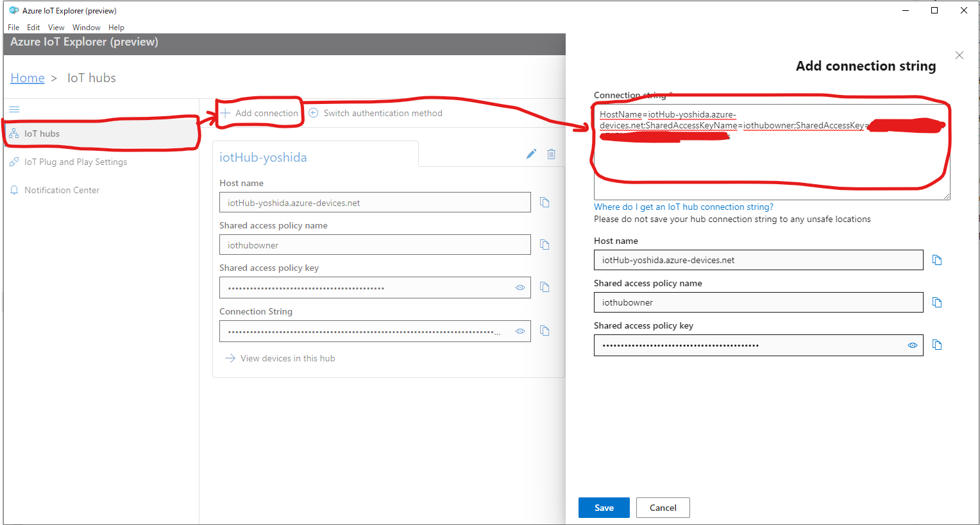The image size is (980, 525).
Task: Click Host name field in Add connection panel
Action: pyautogui.click(x=759, y=260)
